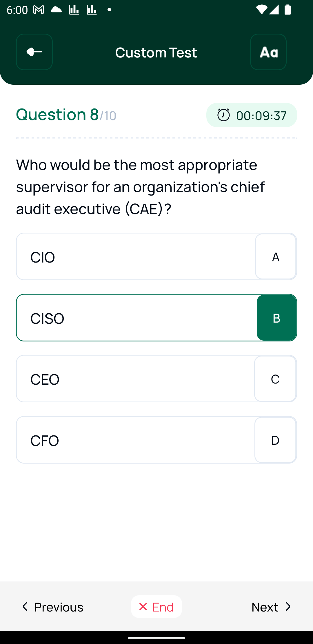End the test session
313x644 pixels.
156,607
